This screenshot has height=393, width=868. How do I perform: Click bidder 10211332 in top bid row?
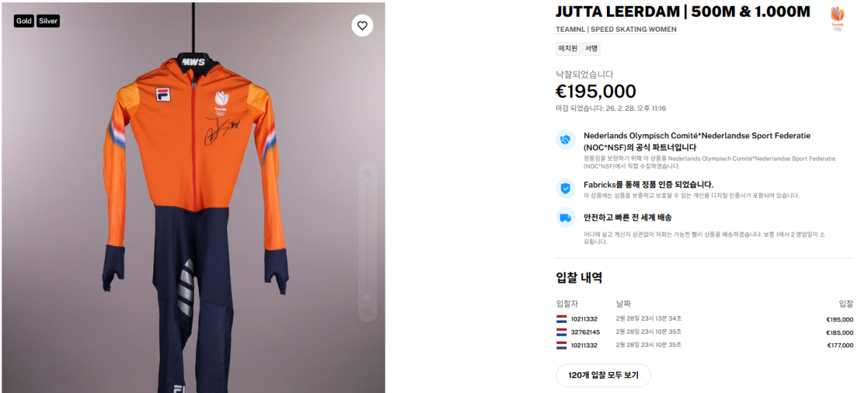coord(584,319)
